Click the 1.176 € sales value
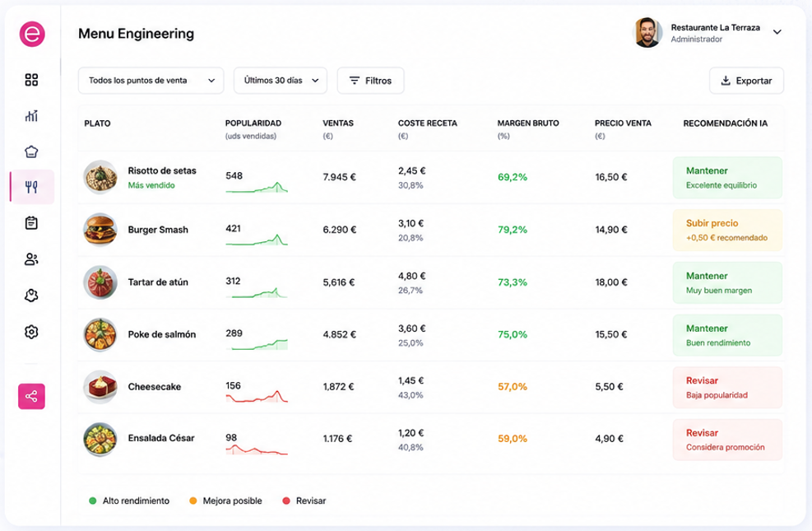The height and width of the screenshot is (531, 812). [337, 439]
